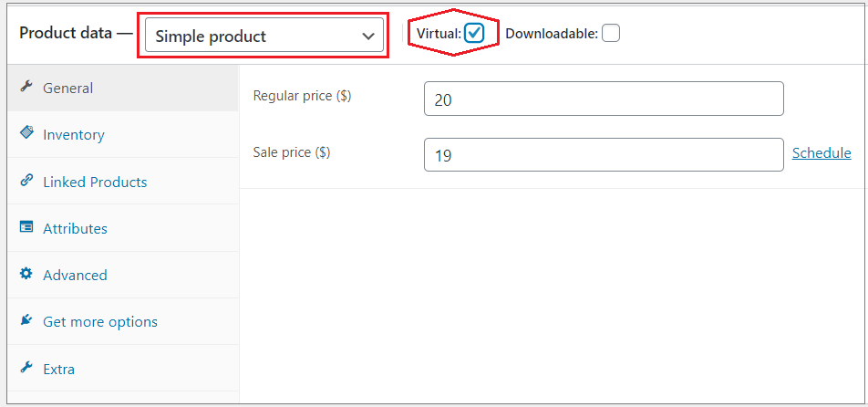868x407 pixels.
Task: Uncheck the Virtual checkbox
Action: coord(474,33)
